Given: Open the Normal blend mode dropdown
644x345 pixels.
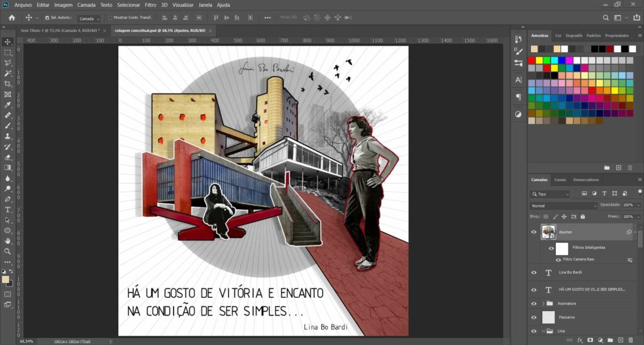Looking at the screenshot, I should pyautogui.click(x=563, y=205).
